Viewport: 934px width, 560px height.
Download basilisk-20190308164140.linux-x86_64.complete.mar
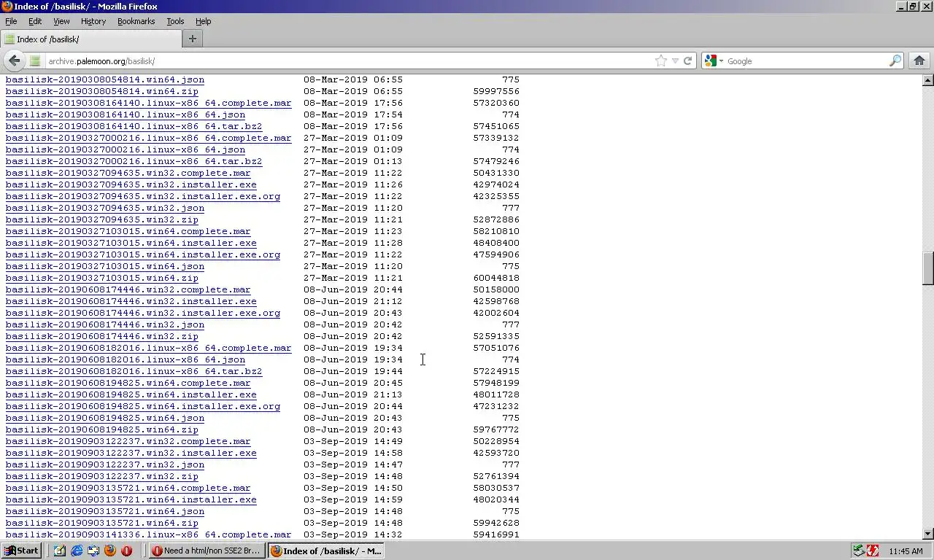pos(149,103)
